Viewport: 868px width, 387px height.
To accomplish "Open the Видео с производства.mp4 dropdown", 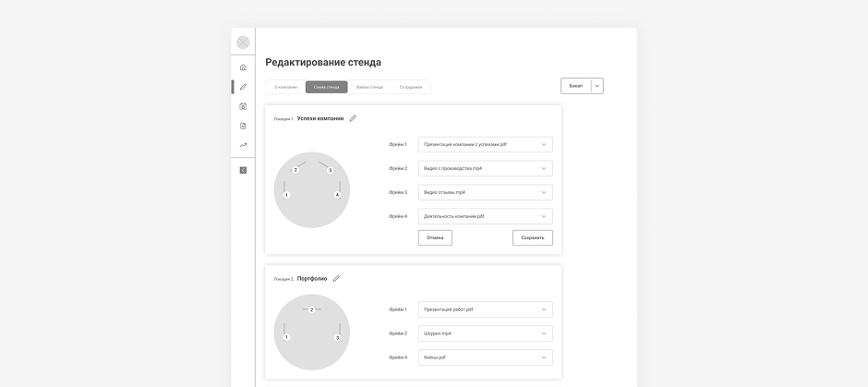I will coord(485,168).
